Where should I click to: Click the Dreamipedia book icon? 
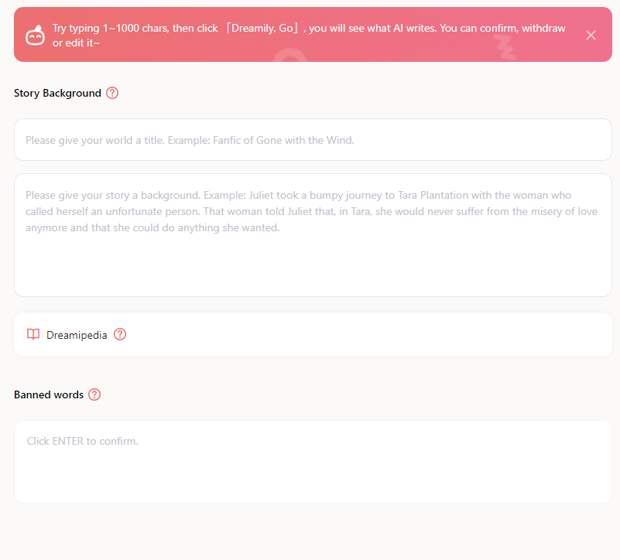click(x=33, y=335)
